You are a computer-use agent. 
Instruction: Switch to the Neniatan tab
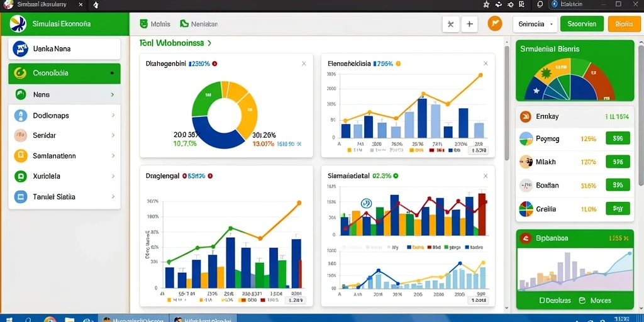click(199, 24)
